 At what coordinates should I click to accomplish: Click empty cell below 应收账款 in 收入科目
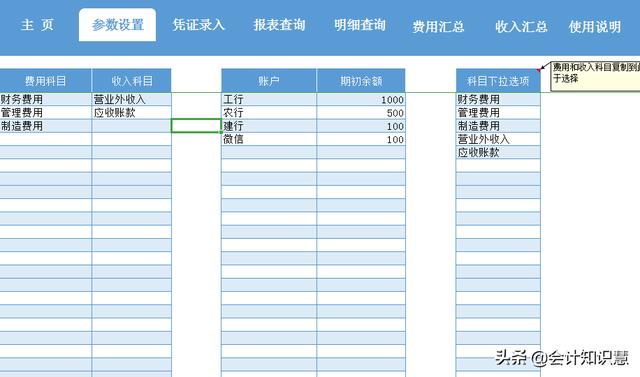pyautogui.click(x=131, y=126)
